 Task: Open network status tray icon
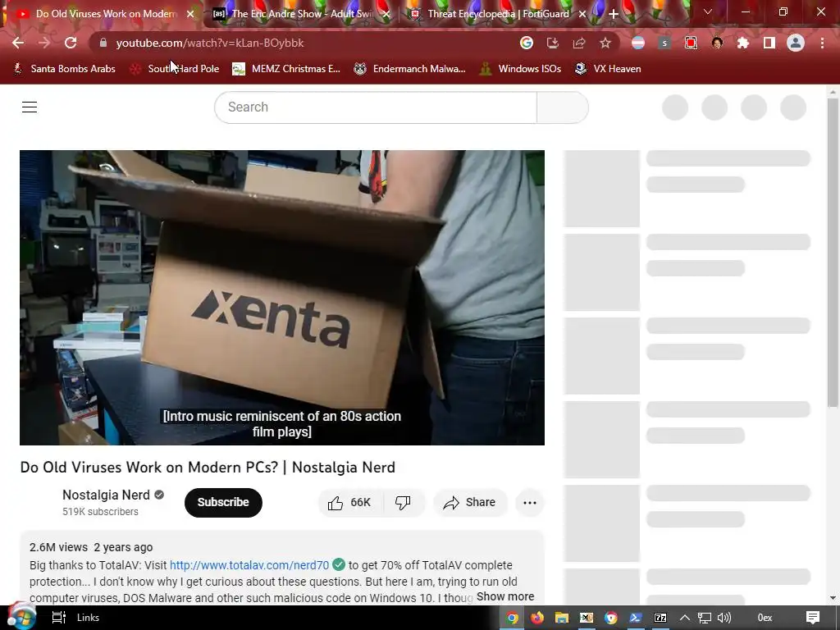tap(705, 618)
